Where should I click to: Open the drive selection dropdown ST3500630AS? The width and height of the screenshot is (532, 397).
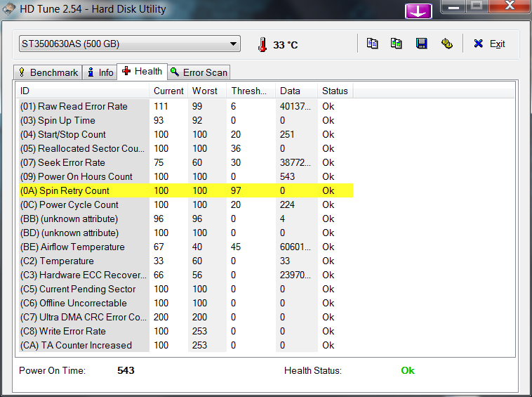130,44
